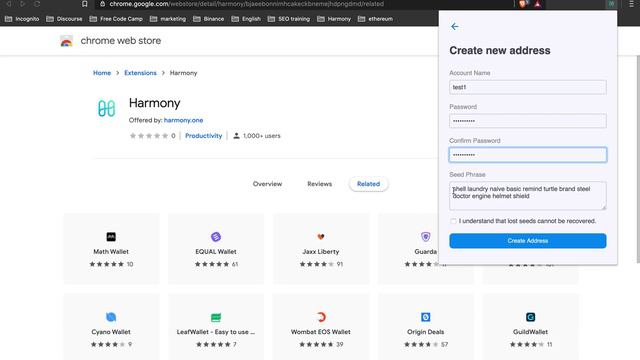Screen dimensions: 640x360
Task: Focus the Confirm Password field
Action: click(x=528, y=155)
